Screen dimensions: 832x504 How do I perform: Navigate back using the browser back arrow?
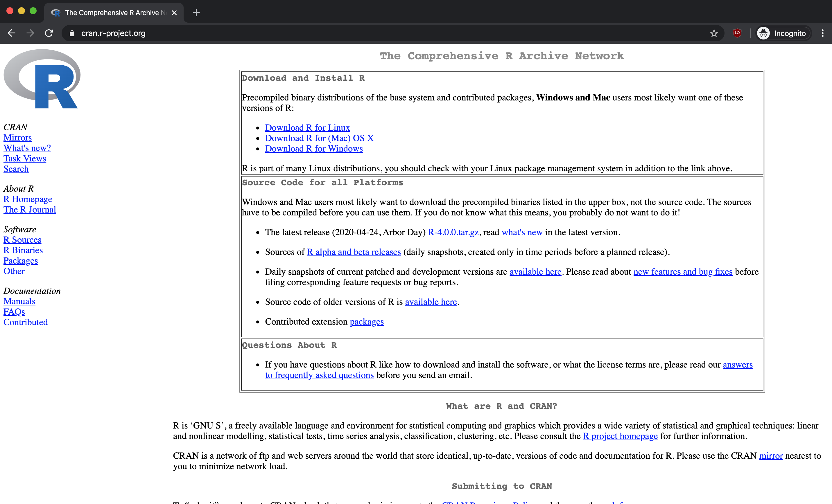(x=12, y=33)
